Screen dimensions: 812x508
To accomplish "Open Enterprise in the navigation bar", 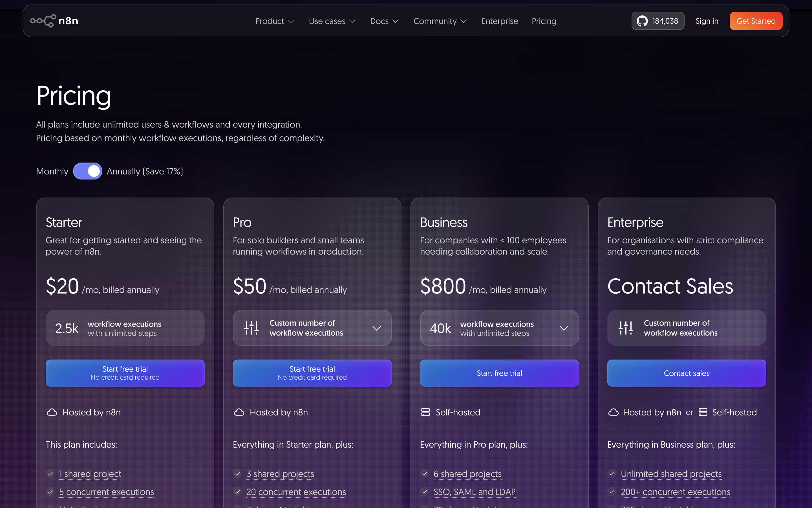I will click(500, 21).
